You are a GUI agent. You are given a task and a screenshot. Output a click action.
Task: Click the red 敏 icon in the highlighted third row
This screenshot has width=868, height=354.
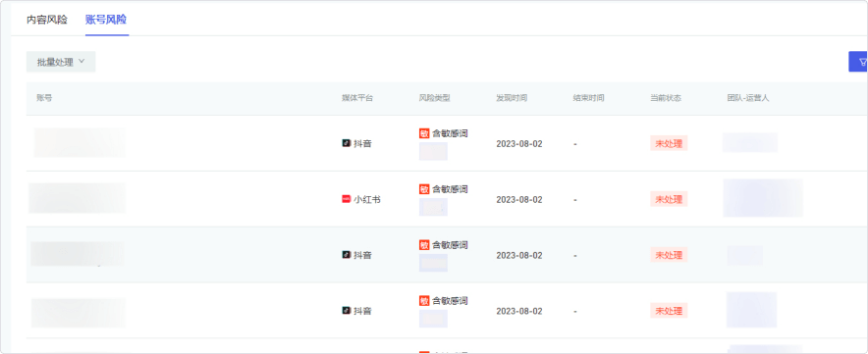tap(424, 245)
